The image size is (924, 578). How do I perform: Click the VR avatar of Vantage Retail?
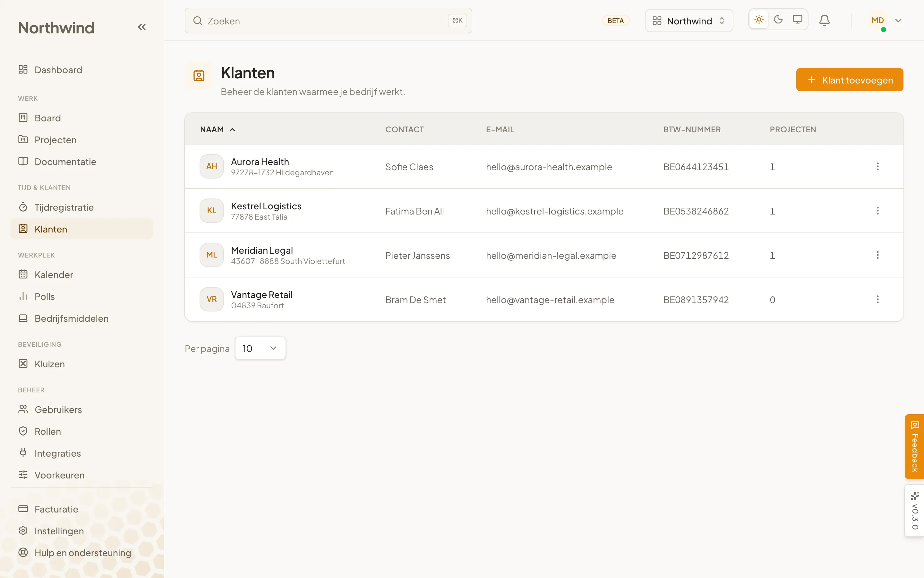coord(211,299)
